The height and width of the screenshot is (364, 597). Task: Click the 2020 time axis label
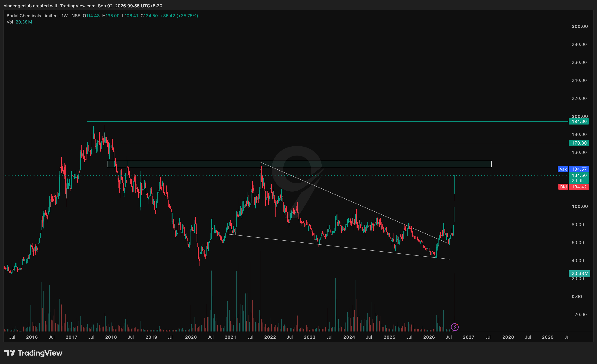coord(191,337)
